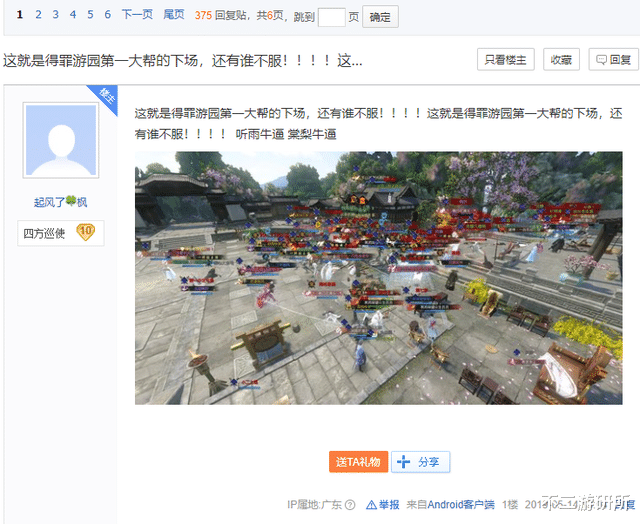Click the 楼主 corner ribbon badge

(105, 97)
